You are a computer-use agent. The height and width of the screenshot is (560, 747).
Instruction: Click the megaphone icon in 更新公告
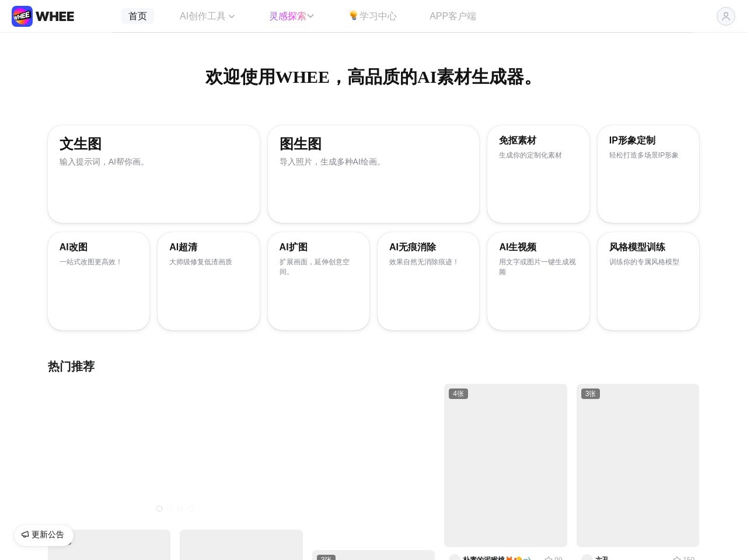[25, 534]
